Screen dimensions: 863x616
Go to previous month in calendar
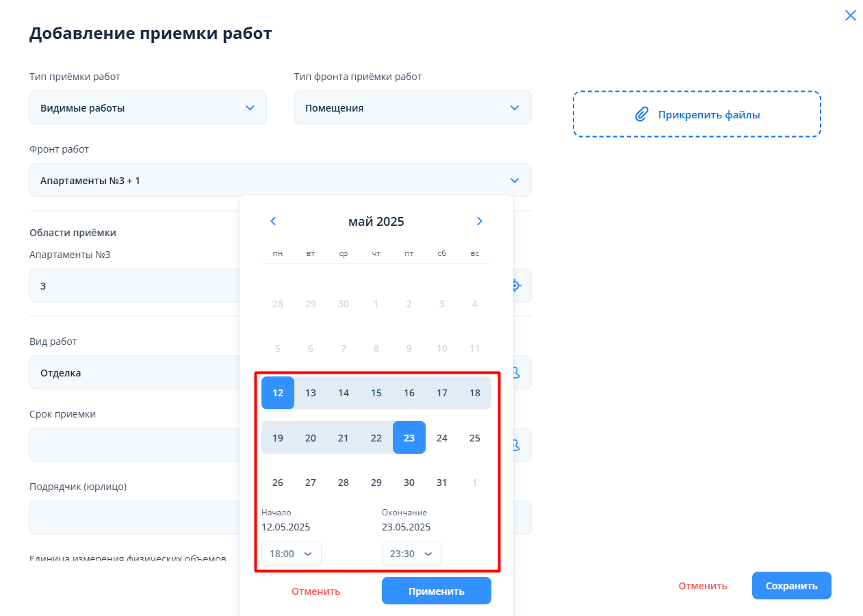click(x=273, y=221)
